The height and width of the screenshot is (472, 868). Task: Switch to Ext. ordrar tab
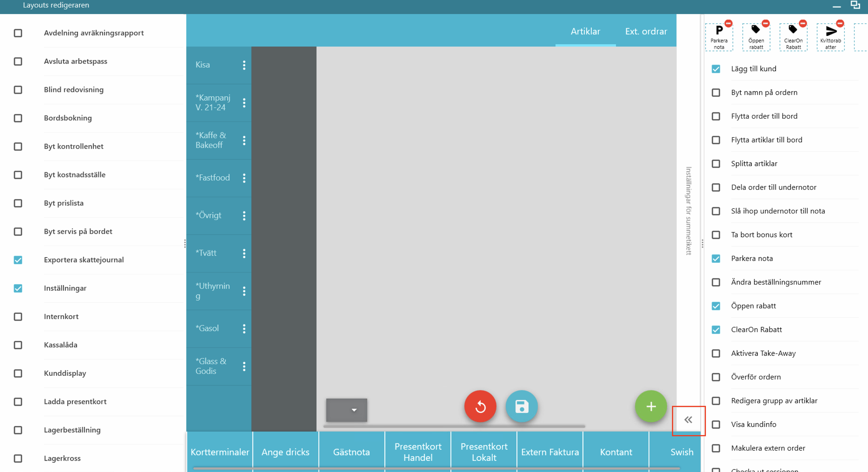pyautogui.click(x=646, y=31)
